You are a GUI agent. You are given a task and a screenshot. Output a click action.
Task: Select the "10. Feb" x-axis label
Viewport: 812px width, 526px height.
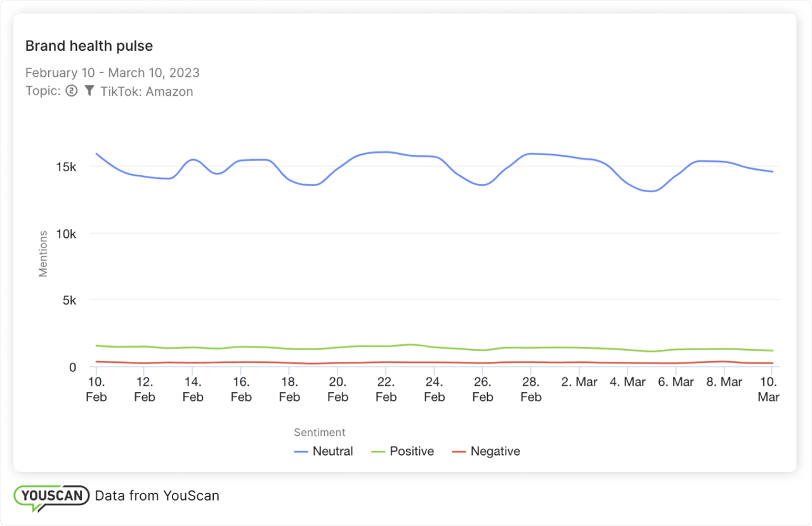point(96,389)
